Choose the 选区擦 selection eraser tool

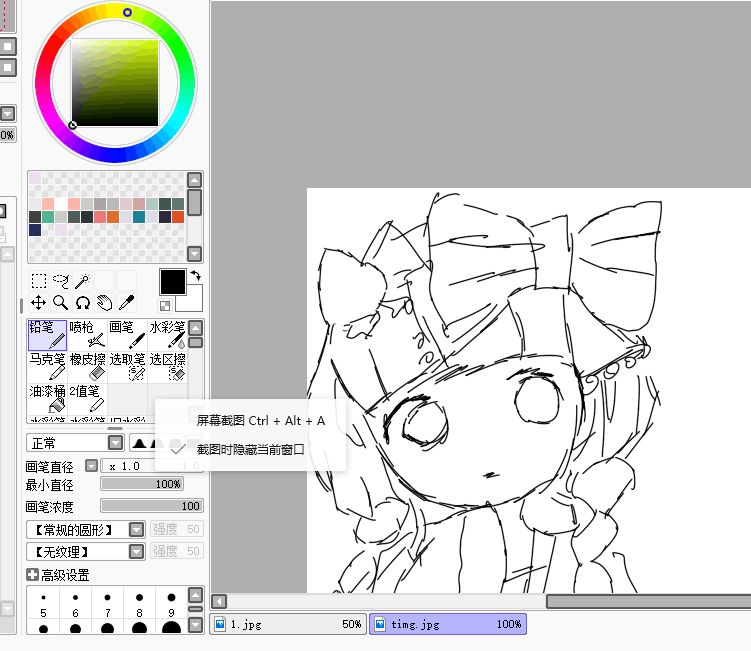pyautogui.click(x=167, y=367)
